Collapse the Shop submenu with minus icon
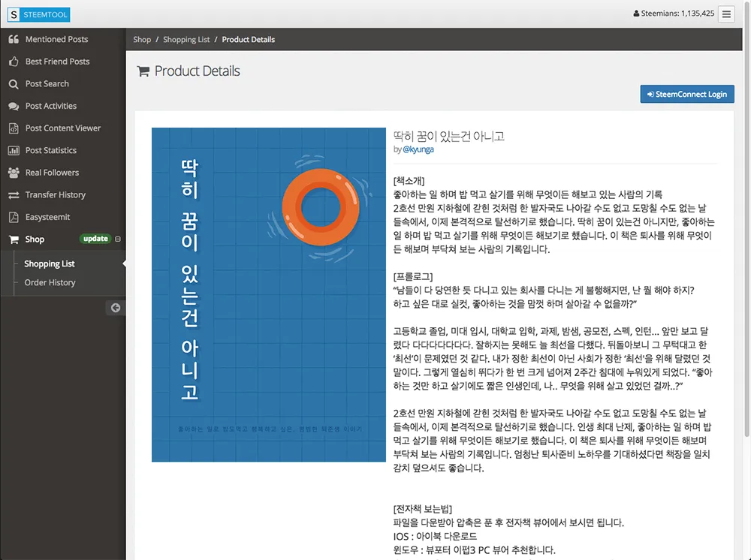The height and width of the screenshot is (560, 751). (x=118, y=239)
